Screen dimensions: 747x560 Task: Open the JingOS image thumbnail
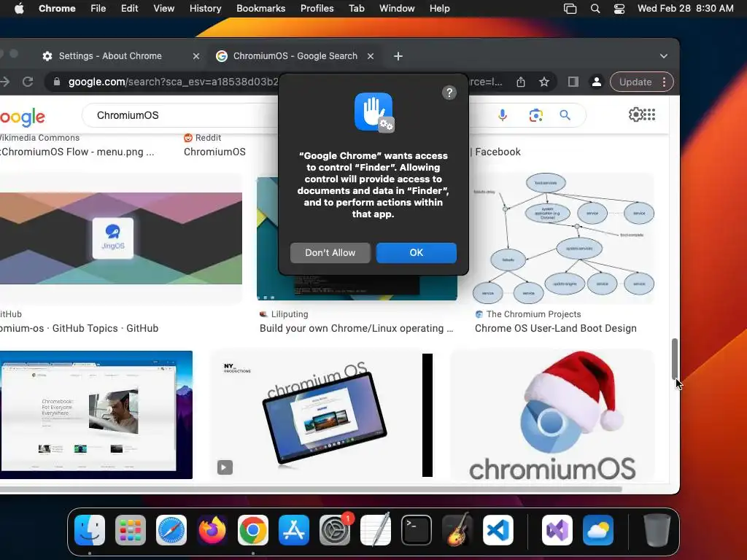click(120, 238)
